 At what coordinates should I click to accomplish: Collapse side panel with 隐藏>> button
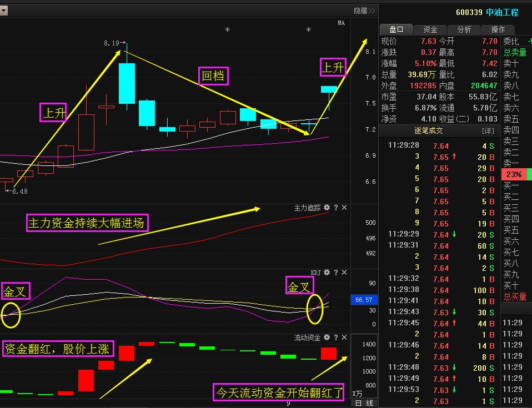click(364, 11)
